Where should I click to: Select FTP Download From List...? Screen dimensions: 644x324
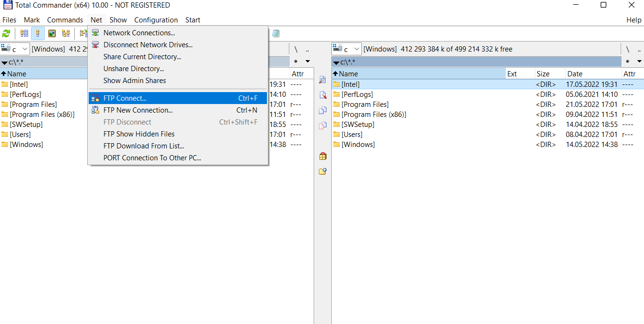pos(178,146)
